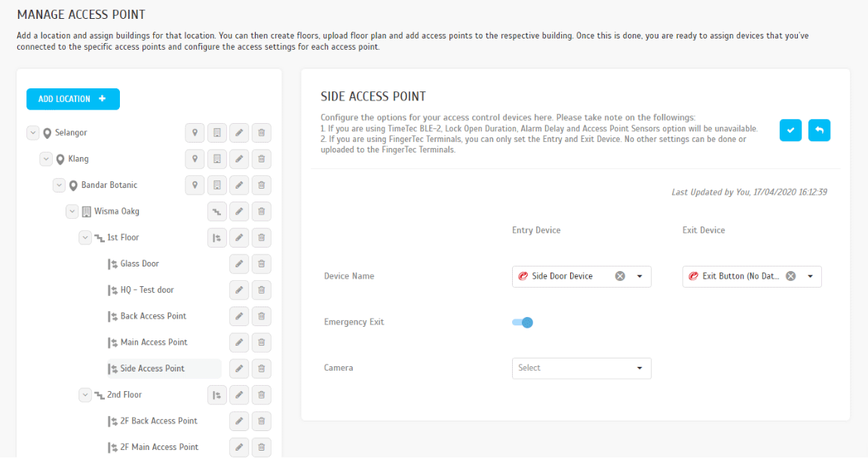This screenshot has width=868, height=459.
Task: Edit the Bandar Botanic location
Action: tap(239, 185)
